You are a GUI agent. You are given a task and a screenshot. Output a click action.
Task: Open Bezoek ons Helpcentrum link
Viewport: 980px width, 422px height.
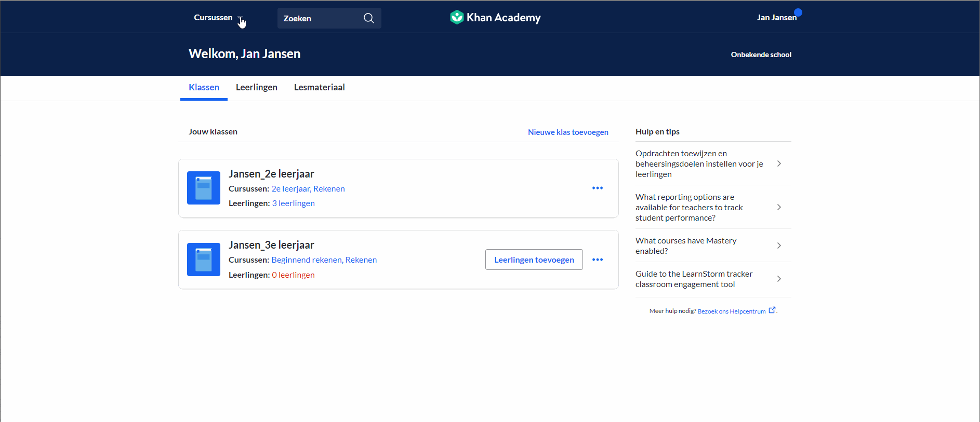pyautogui.click(x=732, y=311)
